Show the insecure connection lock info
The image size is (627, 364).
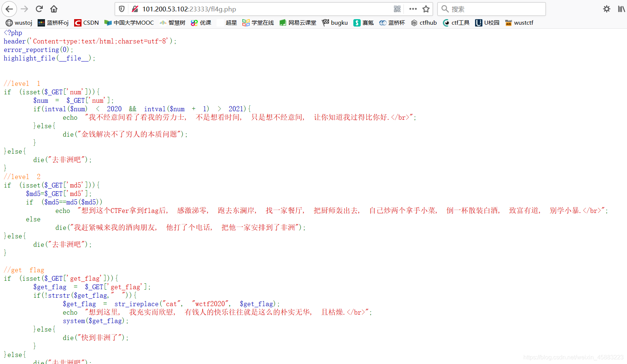click(135, 9)
